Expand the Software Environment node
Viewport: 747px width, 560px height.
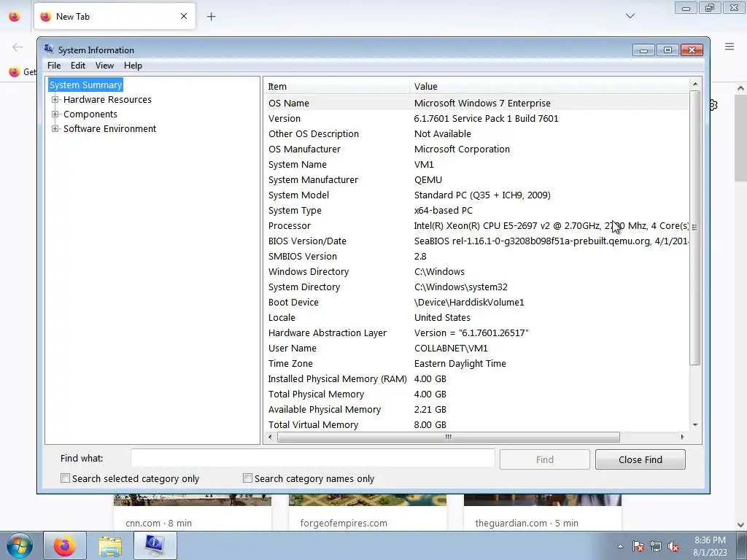click(x=55, y=128)
